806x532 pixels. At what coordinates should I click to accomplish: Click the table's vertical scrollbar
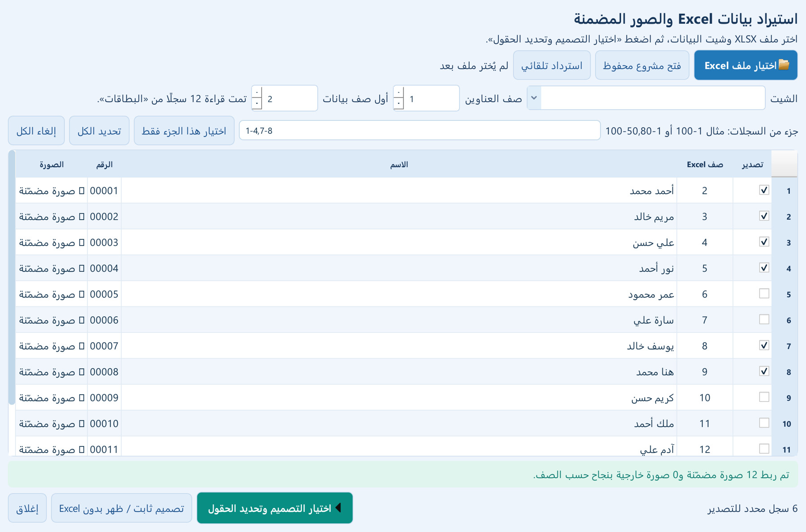point(12,277)
